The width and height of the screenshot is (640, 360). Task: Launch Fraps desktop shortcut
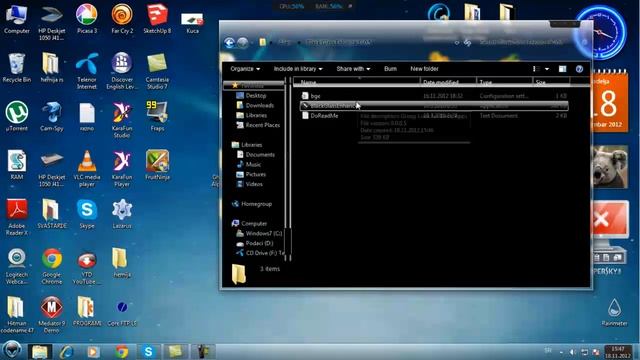coord(157,116)
